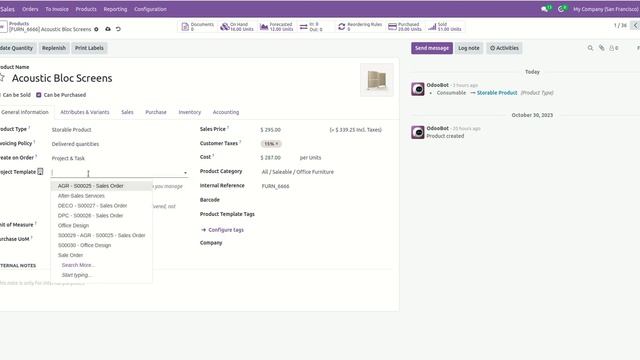The height and width of the screenshot is (360, 640).
Task: Click the chatter search icon
Action: point(590,48)
